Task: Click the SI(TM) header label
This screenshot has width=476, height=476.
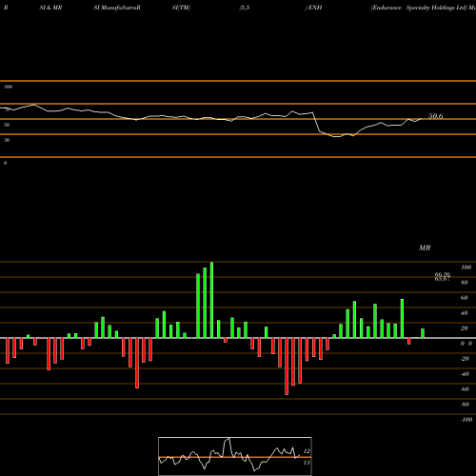Action: [181, 8]
